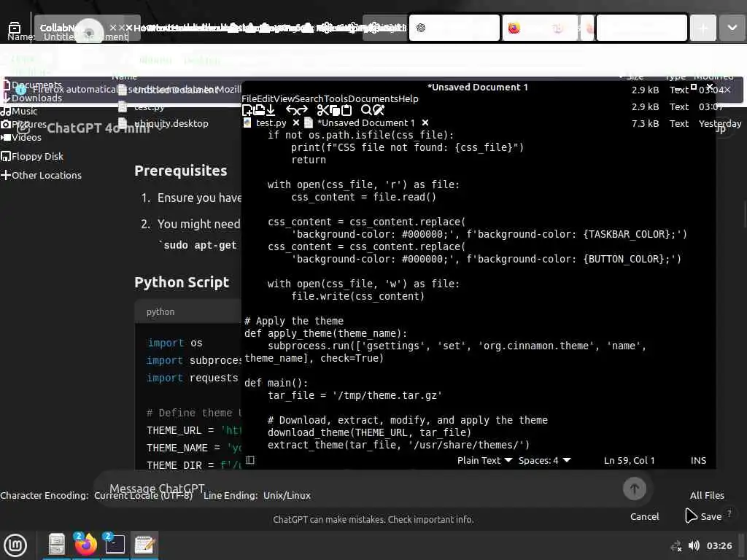The width and height of the screenshot is (747, 560).
Task: Select Pictures in save dialog sidebar
Action: pos(24,124)
